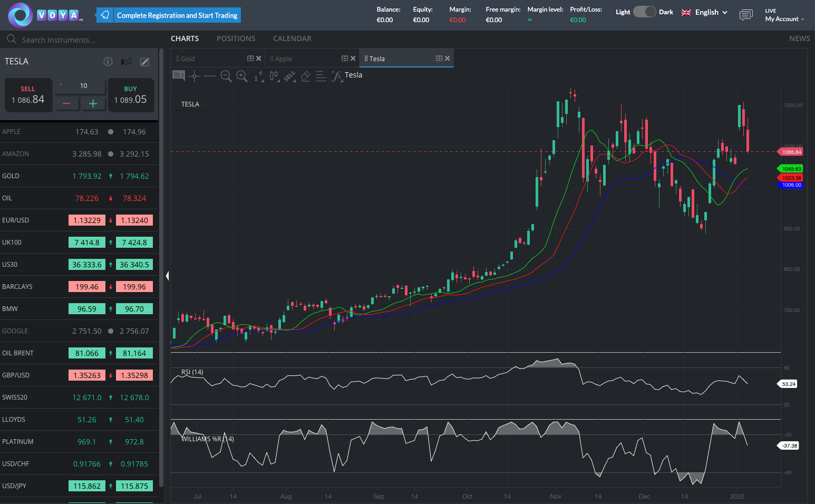Switch to the CHARTS tab
Image resolution: width=815 pixels, height=504 pixels.
tap(185, 38)
